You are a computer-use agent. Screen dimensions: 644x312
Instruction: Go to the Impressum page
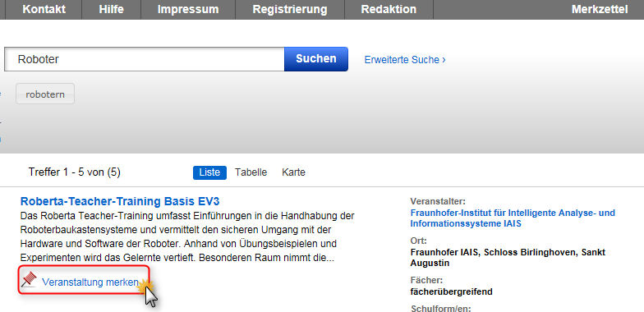pos(188,10)
